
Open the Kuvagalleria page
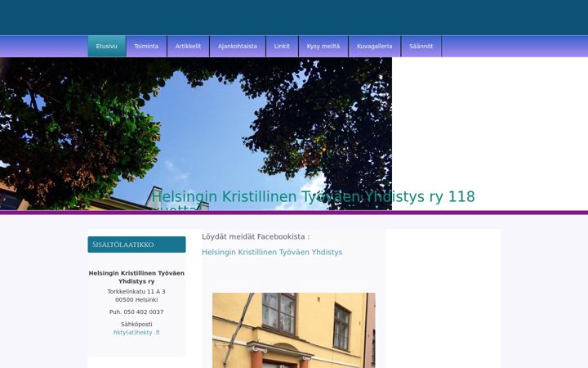click(374, 46)
